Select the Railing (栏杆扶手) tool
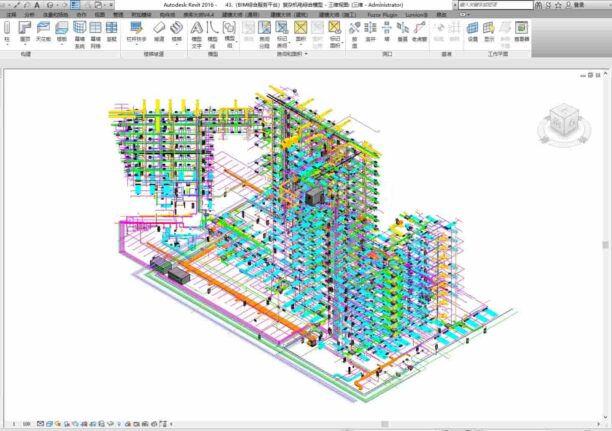 point(136,31)
